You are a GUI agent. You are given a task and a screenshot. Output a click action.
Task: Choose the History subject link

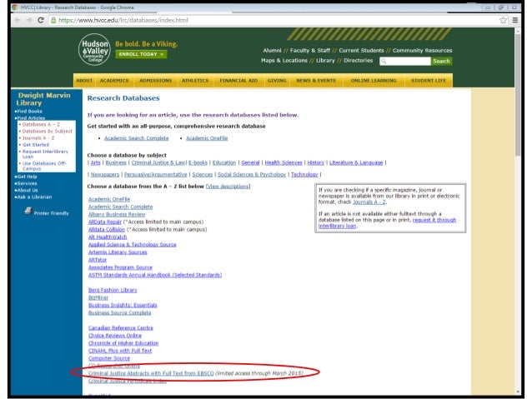(316, 162)
